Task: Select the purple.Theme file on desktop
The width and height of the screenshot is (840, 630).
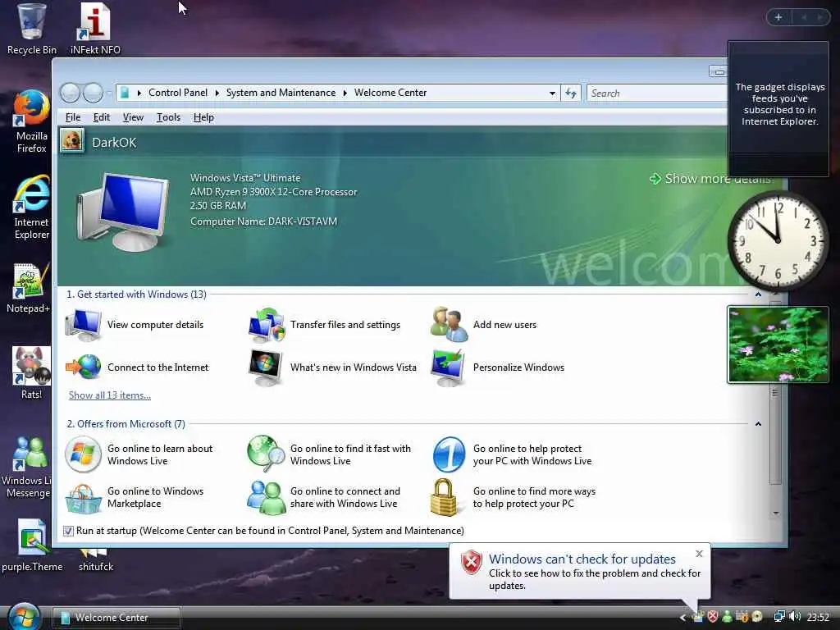Action: pyautogui.click(x=32, y=546)
